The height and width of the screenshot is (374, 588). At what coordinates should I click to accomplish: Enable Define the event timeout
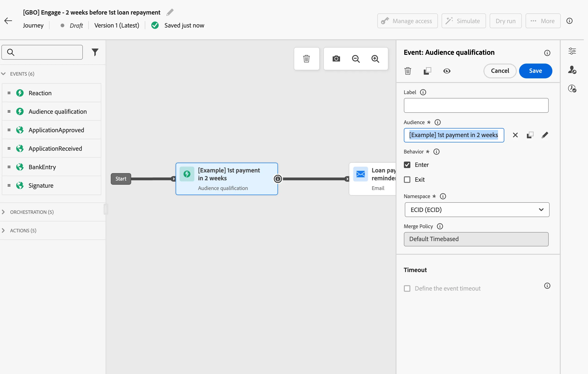[407, 288]
